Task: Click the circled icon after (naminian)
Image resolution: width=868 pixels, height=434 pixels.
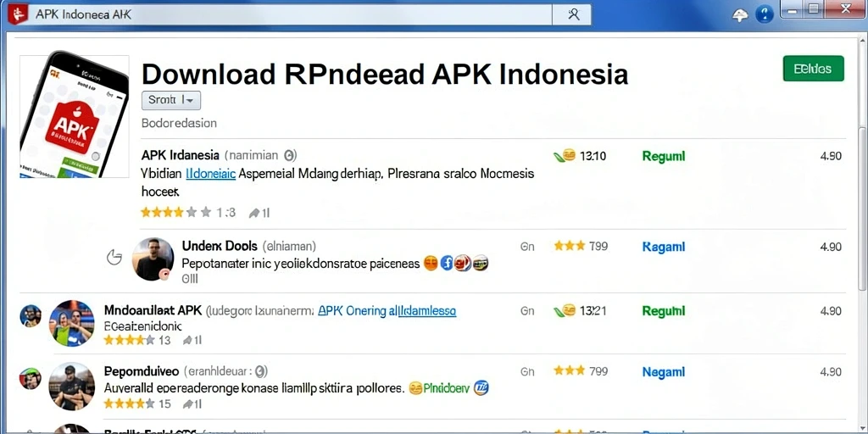Action: [x=290, y=156]
